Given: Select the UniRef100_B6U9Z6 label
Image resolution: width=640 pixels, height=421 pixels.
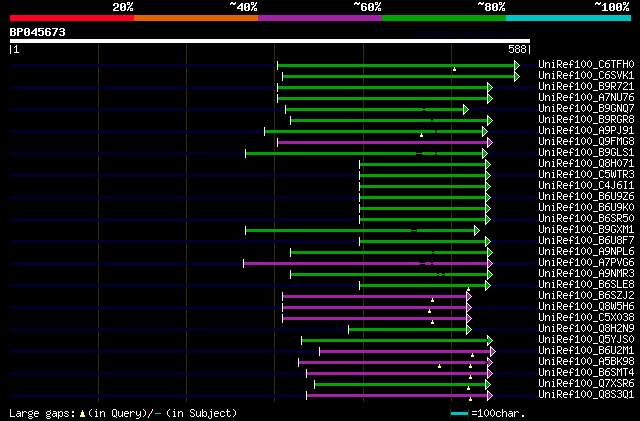Looking at the screenshot, I should [586, 197].
